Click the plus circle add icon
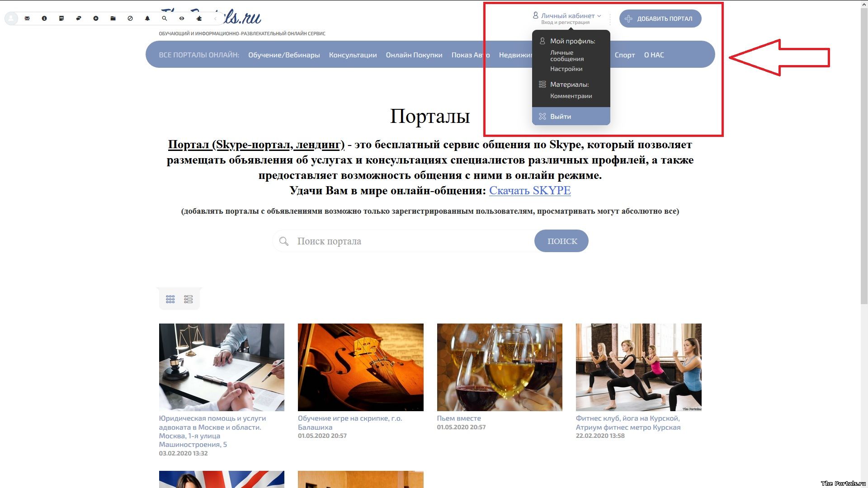Viewport: 868px width, 488px height. coord(96,19)
